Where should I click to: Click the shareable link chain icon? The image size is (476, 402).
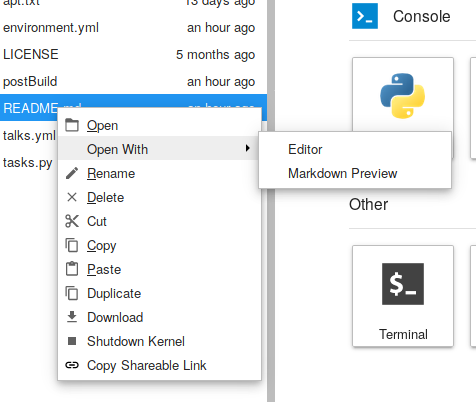72,365
